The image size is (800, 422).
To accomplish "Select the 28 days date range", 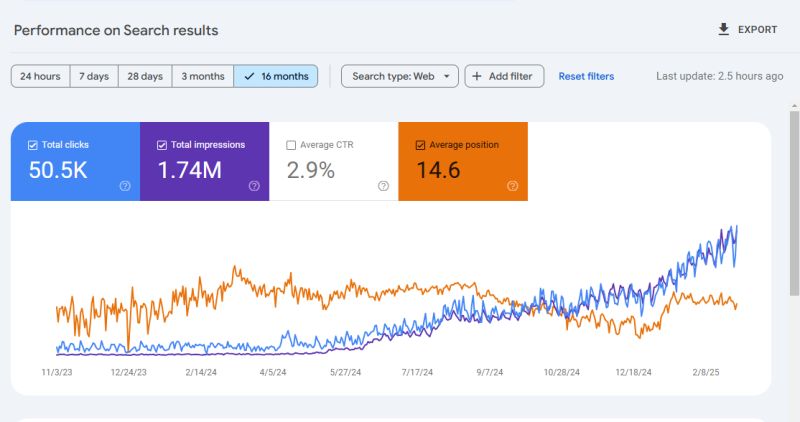I will (x=145, y=76).
